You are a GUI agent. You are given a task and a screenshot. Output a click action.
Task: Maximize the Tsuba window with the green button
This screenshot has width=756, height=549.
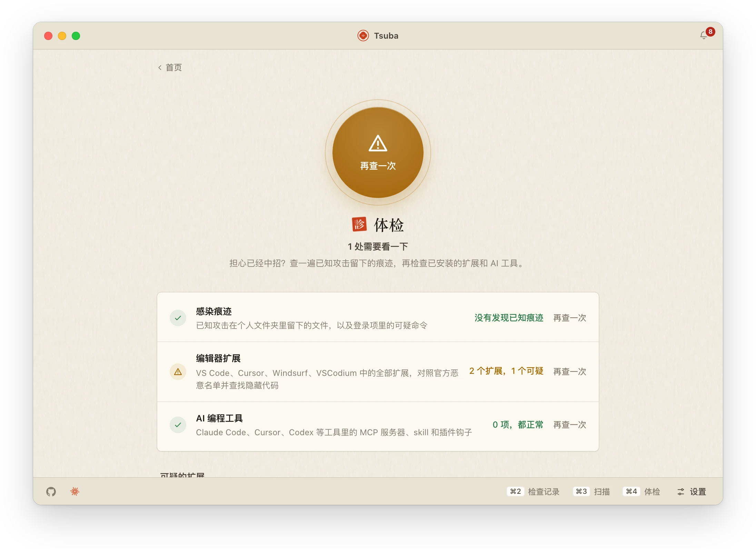tap(76, 36)
